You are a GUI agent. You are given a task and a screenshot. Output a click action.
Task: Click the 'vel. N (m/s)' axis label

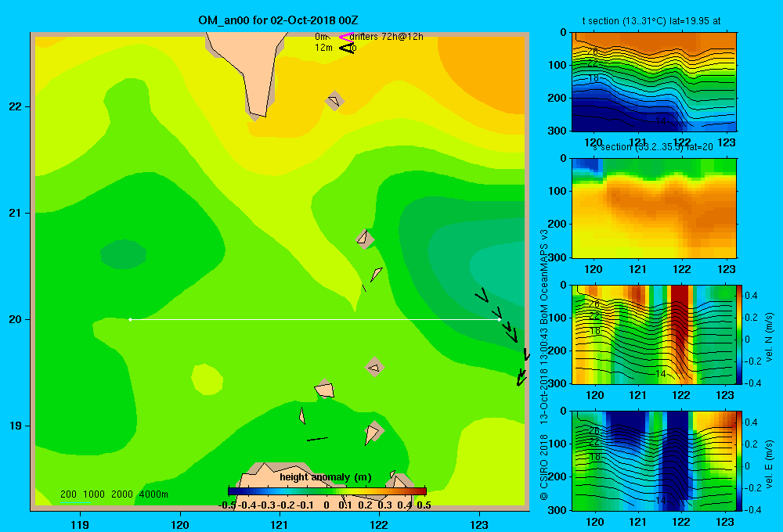(769, 337)
